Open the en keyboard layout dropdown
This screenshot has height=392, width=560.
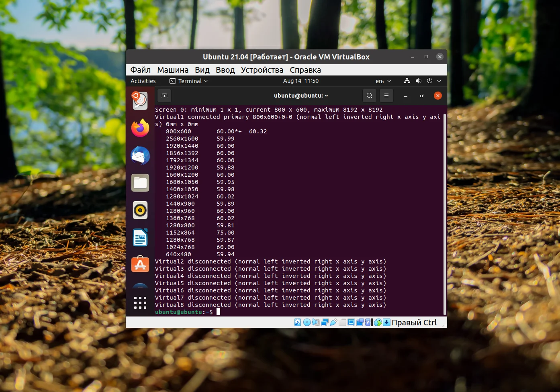(x=383, y=81)
